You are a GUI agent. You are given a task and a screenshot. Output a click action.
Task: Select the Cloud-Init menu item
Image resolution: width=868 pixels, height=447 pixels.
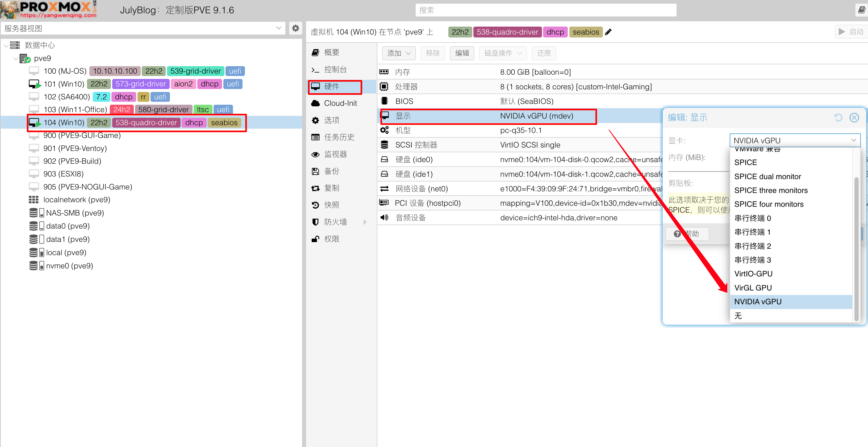(340, 103)
